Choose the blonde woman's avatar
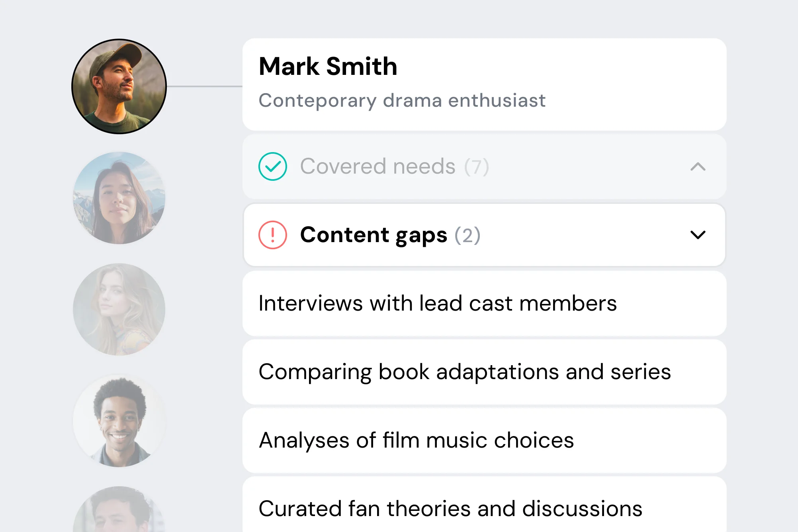Image resolution: width=798 pixels, height=532 pixels. [119, 309]
